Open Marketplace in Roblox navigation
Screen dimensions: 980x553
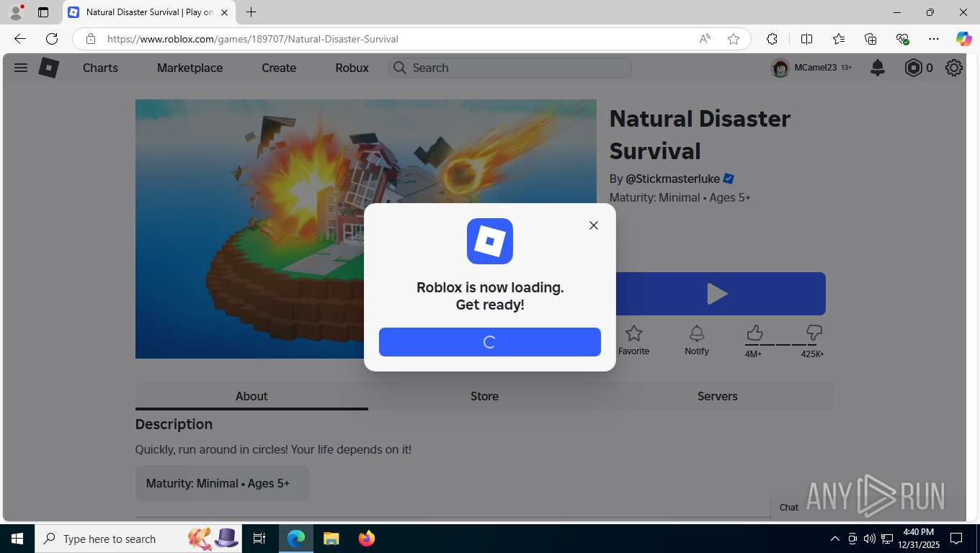click(190, 68)
